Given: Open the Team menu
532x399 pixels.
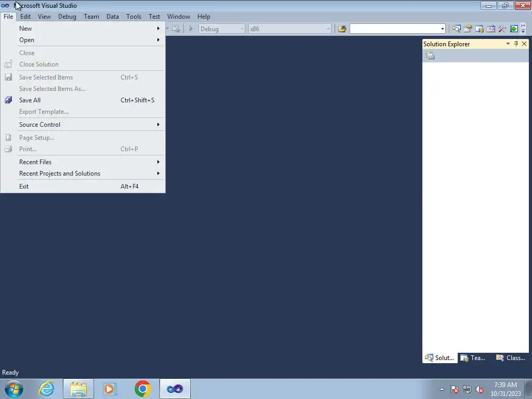Looking at the screenshot, I should coord(91,16).
